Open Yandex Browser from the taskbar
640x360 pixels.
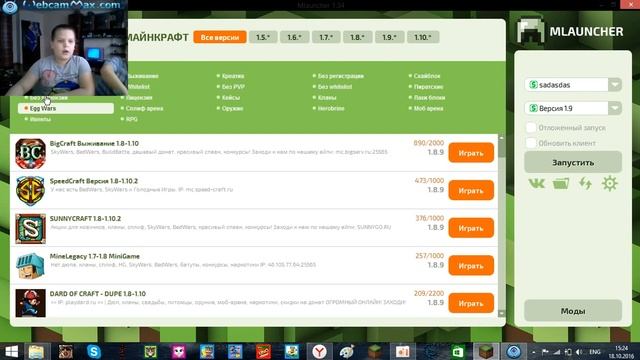tap(319, 351)
